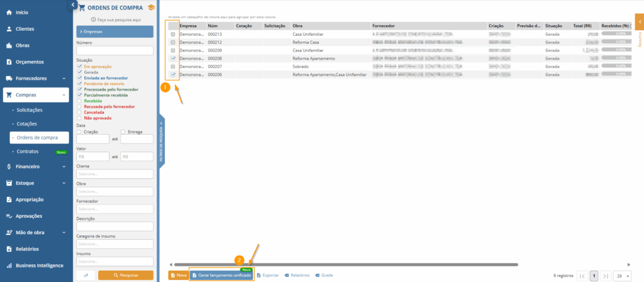Click the Orçamentos sidebar icon

click(9, 62)
